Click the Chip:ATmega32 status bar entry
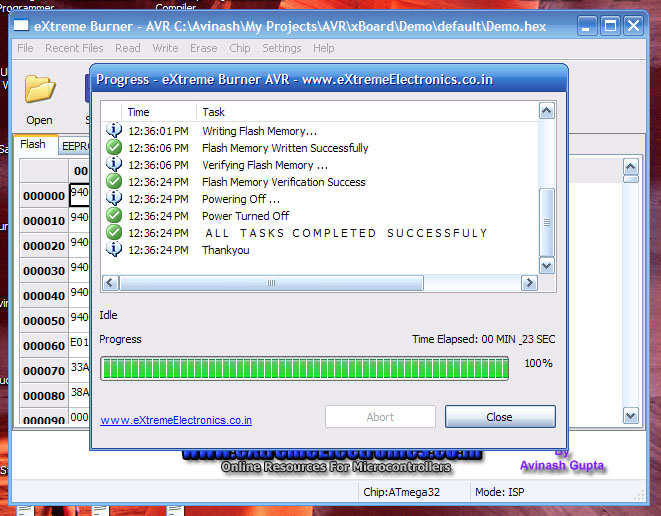 (x=401, y=492)
